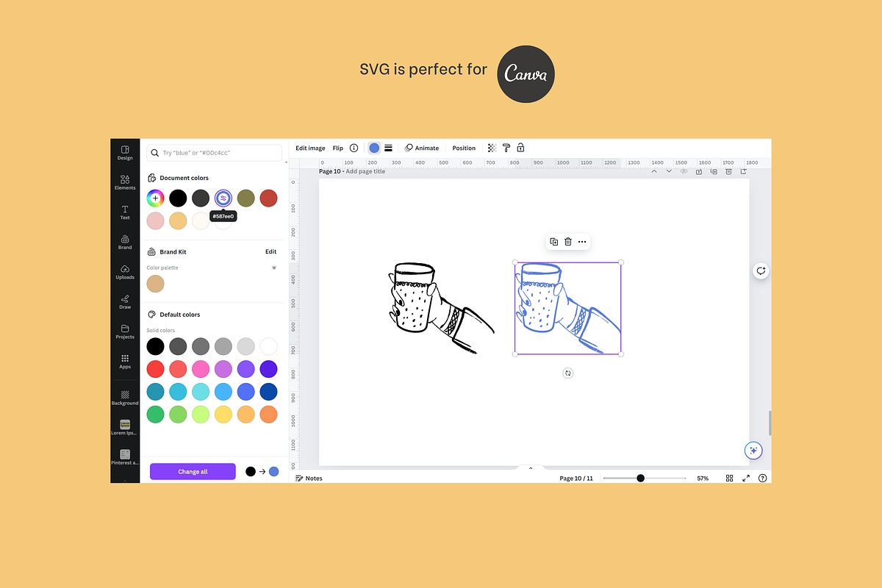Open the Uploads panel
Screen dimensions: 882x588
pyautogui.click(x=125, y=272)
